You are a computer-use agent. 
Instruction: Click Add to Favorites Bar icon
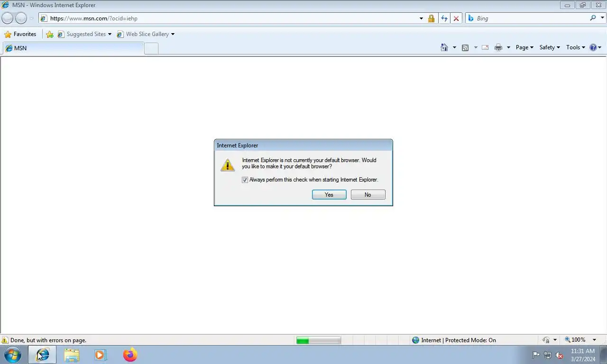pyautogui.click(x=50, y=34)
